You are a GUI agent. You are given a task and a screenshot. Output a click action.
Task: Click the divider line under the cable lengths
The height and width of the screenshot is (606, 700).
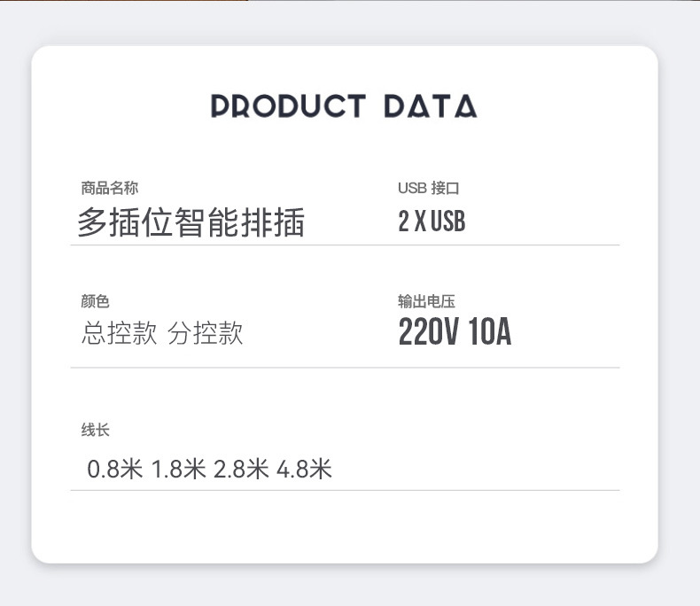(x=345, y=489)
